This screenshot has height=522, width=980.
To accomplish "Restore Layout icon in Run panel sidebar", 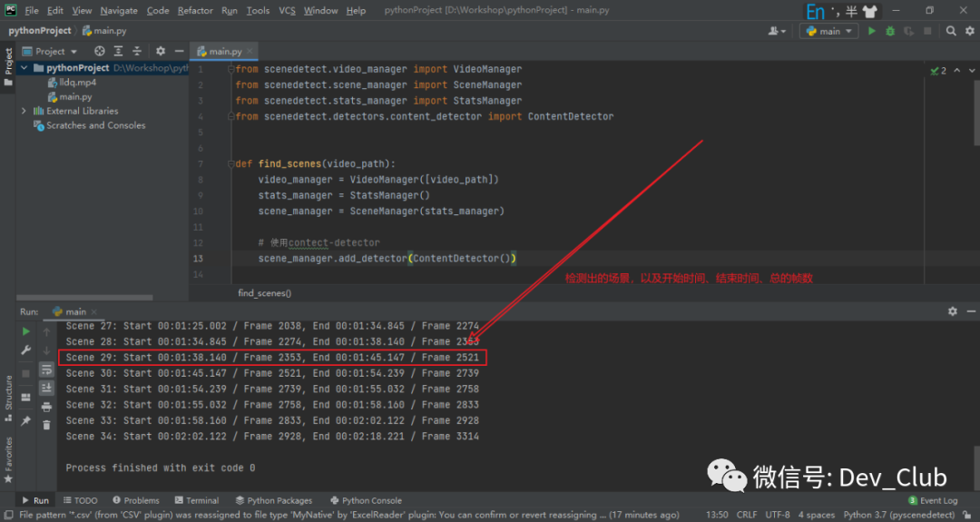I will [25, 397].
